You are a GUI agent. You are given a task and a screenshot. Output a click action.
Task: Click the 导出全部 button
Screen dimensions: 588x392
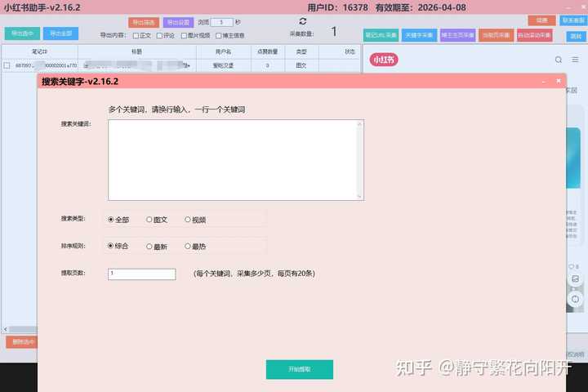(60, 33)
